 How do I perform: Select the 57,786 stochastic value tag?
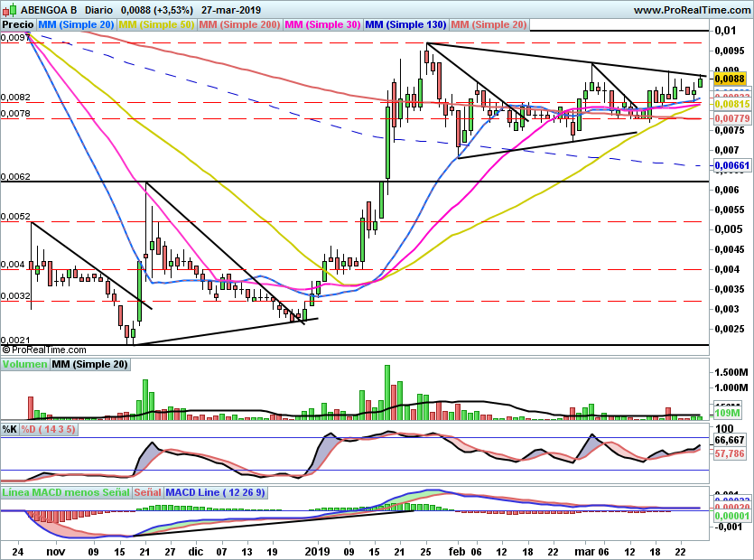tap(730, 453)
